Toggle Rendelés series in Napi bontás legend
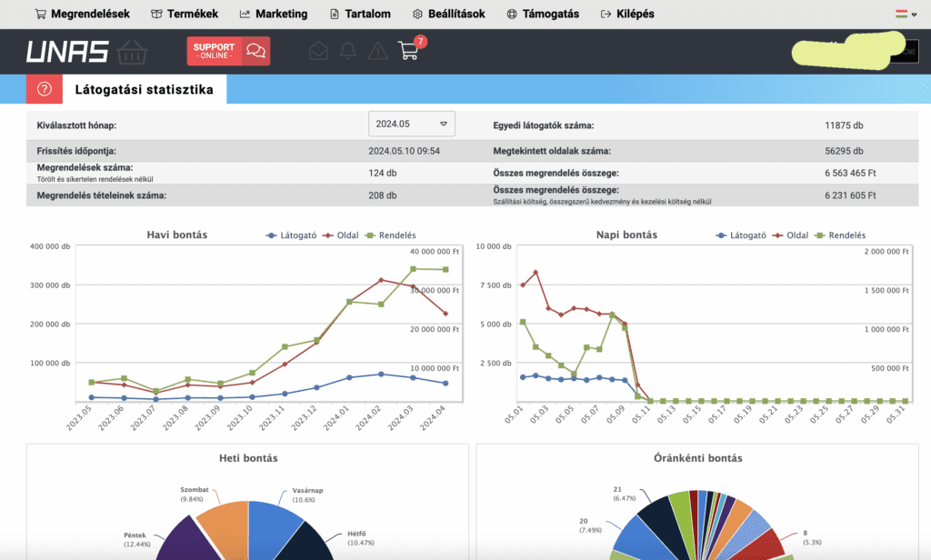The height and width of the screenshot is (560, 931). tap(839, 235)
